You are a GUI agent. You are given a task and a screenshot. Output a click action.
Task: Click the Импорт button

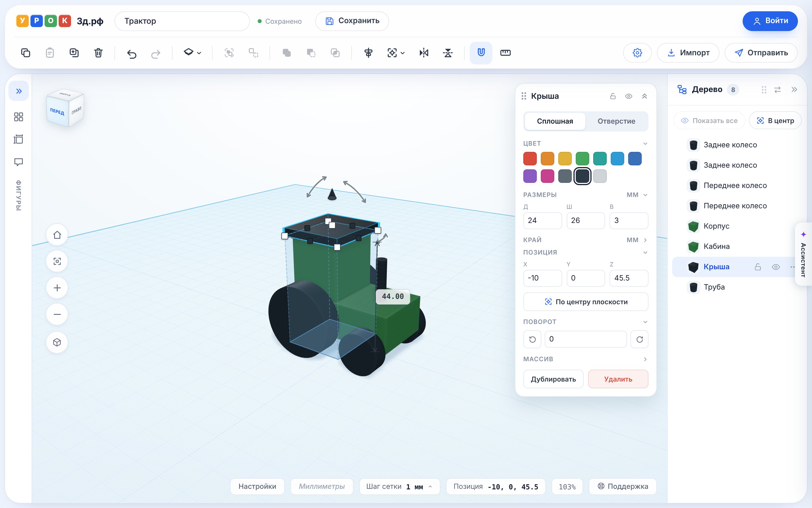[x=688, y=53]
